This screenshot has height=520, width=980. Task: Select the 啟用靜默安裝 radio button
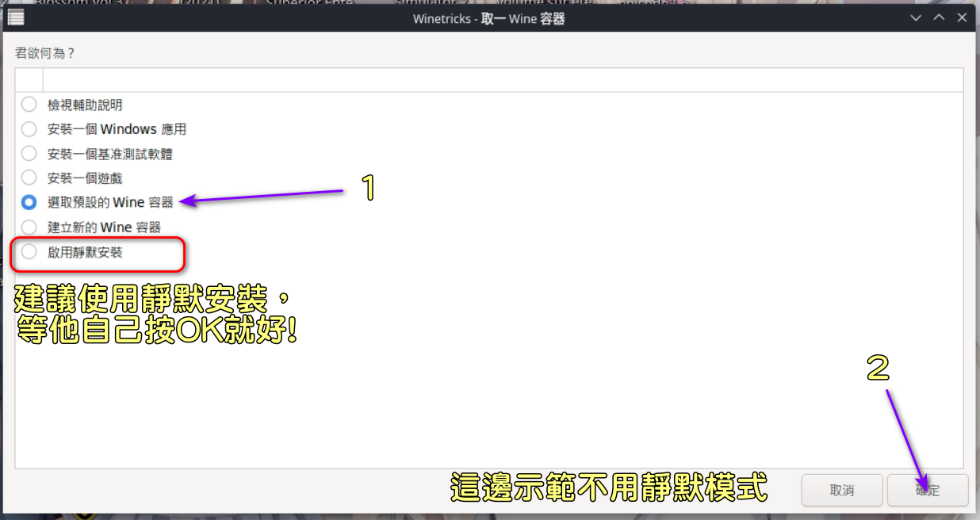(29, 252)
